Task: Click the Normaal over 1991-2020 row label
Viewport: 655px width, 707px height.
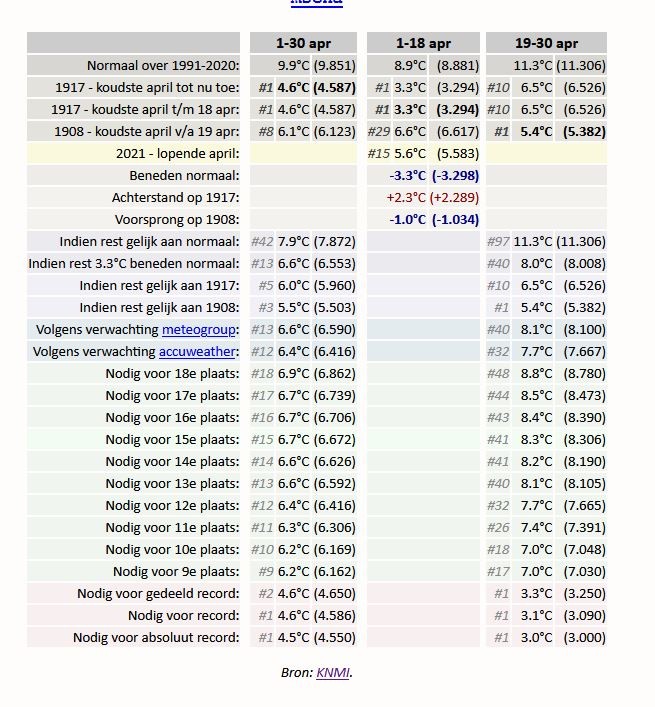Action: [x=163, y=66]
